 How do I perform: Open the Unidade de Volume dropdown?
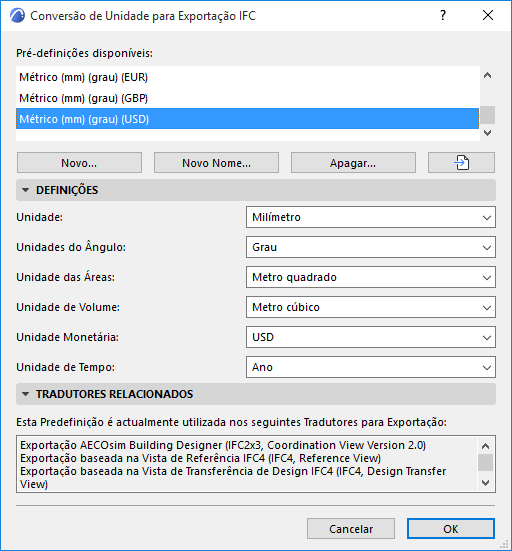(371, 307)
